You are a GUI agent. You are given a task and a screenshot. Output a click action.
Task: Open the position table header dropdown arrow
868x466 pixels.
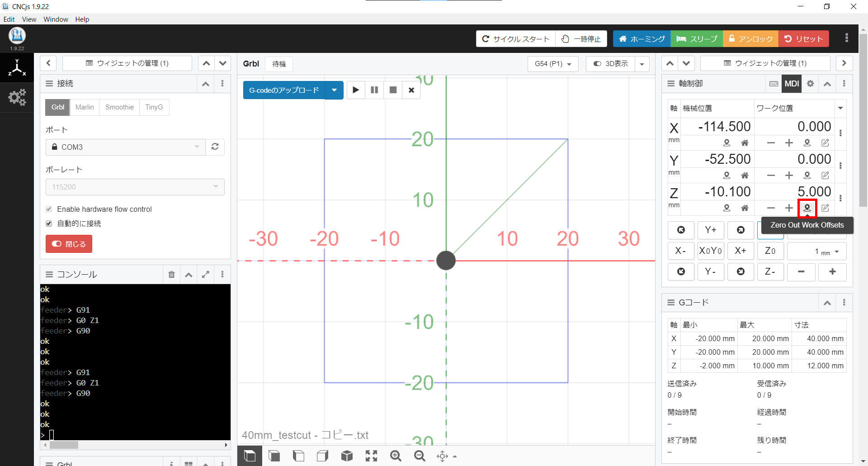point(840,108)
